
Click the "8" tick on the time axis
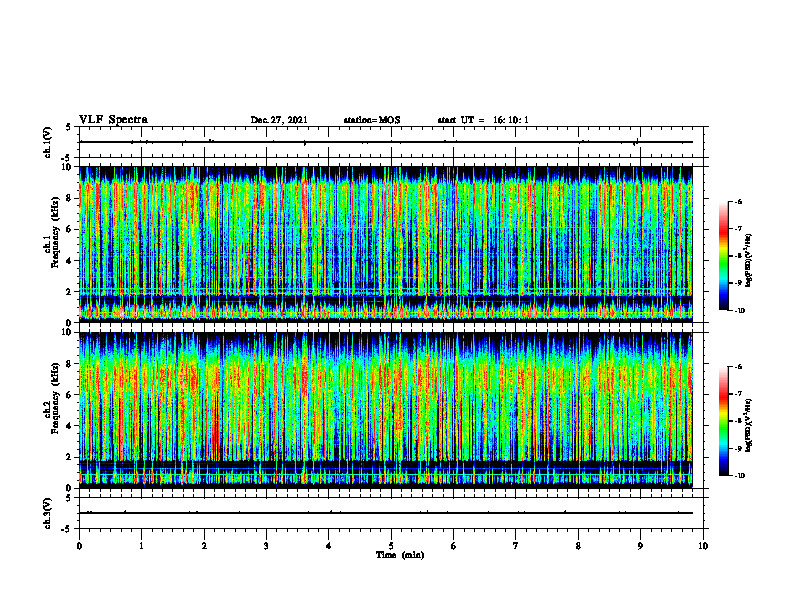coord(578,546)
